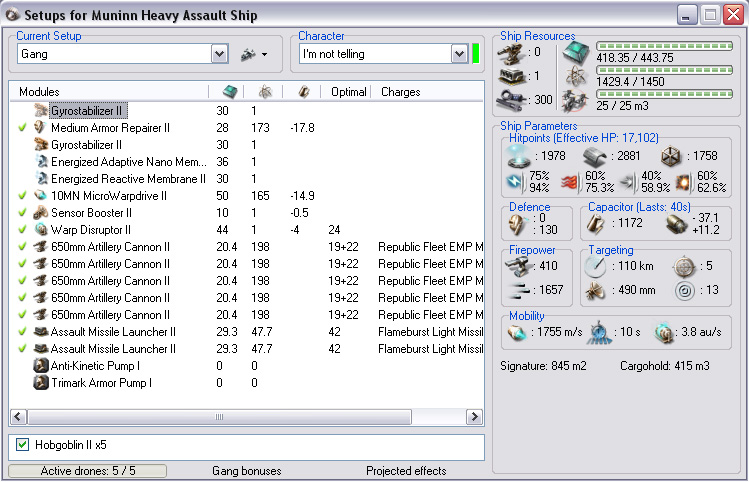This screenshot has width=749, height=482.
Task: Toggle the 10MN MicroWarpdrive II active checkmark
Action: click(22, 195)
